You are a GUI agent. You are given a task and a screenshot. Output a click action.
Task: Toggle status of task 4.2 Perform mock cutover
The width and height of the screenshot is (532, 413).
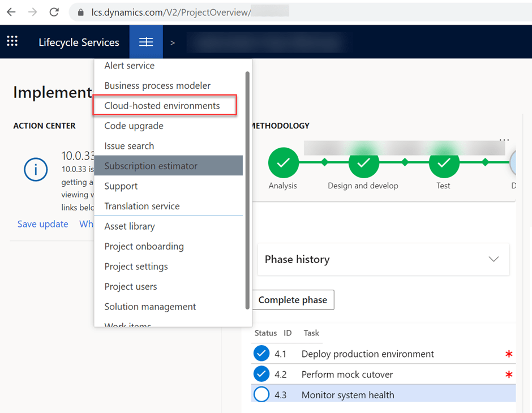(261, 375)
